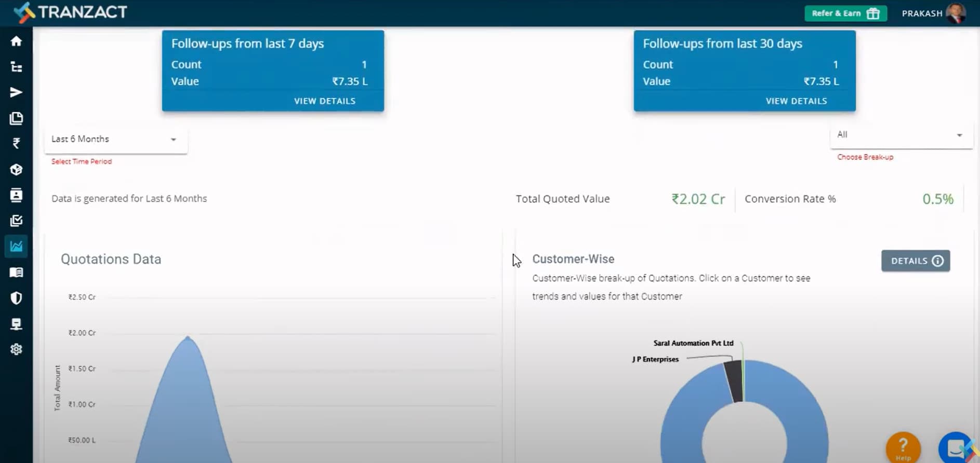
Task: Click the 'Follow-ups from last 30 days' card title
Action: pos(722,44)
